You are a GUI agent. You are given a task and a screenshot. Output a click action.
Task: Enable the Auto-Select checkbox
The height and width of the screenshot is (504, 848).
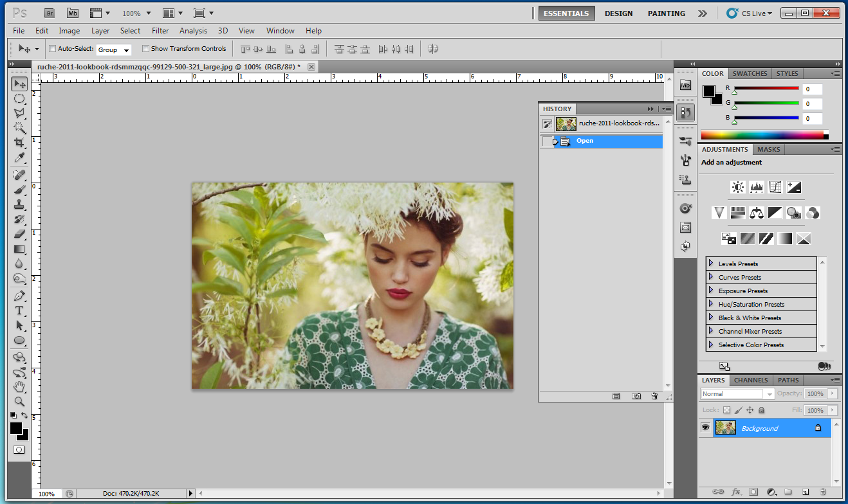coord(53,49)
